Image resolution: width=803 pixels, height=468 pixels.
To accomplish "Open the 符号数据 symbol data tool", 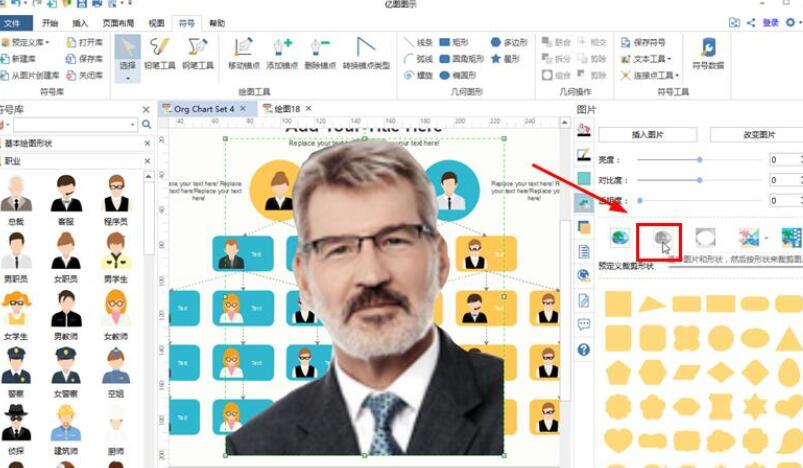I will click(708, 53).
